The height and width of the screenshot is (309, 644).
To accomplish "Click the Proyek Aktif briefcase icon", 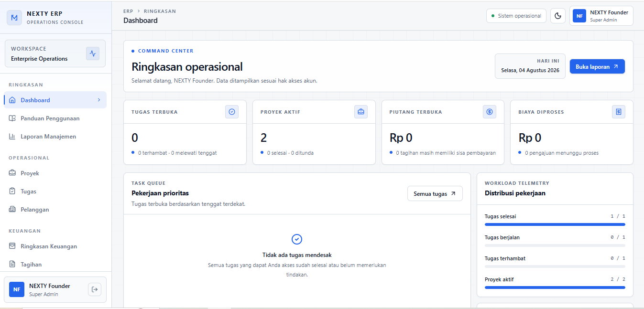I will coord(361,112).
